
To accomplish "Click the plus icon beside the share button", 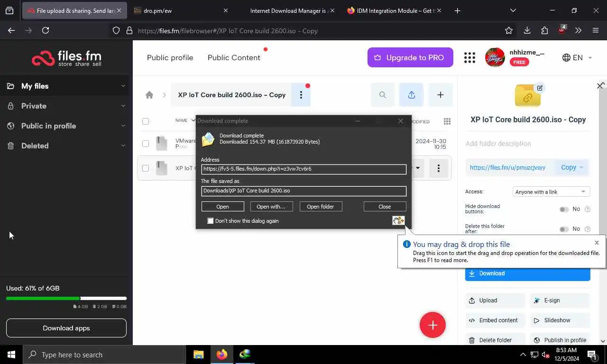I will pos(440,95).
